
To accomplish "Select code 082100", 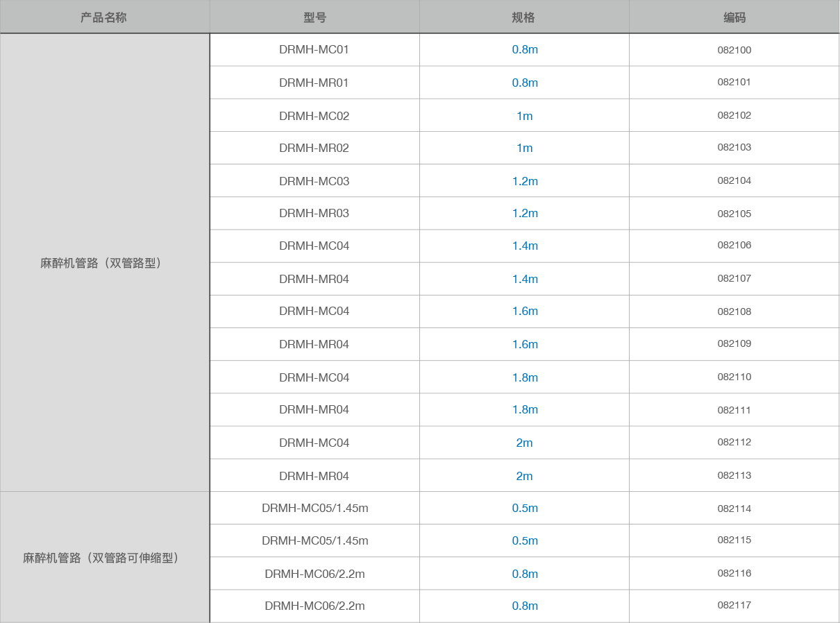I will (734, 50).
